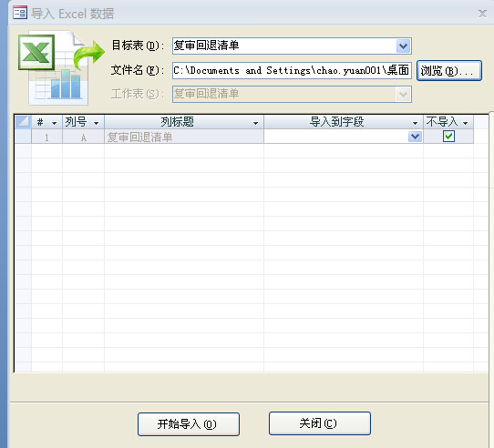Click the 浏览(B)... button
The width and height of the screenshot is (494, 448).
pyautogui.click(x=449, y=70)
